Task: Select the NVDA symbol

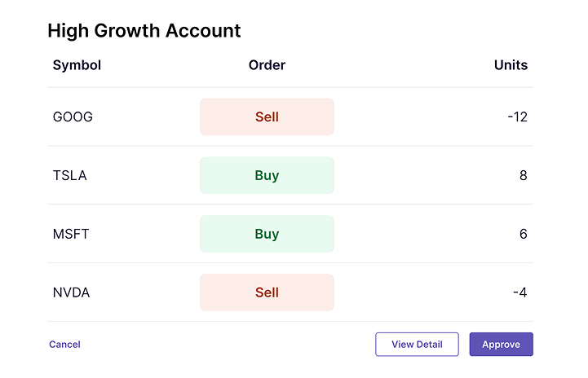Action: coord(71,293)
